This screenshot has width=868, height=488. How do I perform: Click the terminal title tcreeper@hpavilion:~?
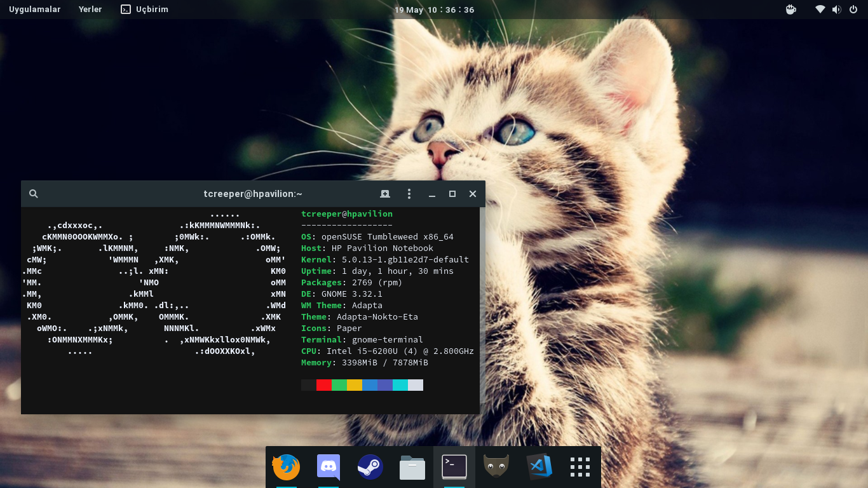pos(253,194)
